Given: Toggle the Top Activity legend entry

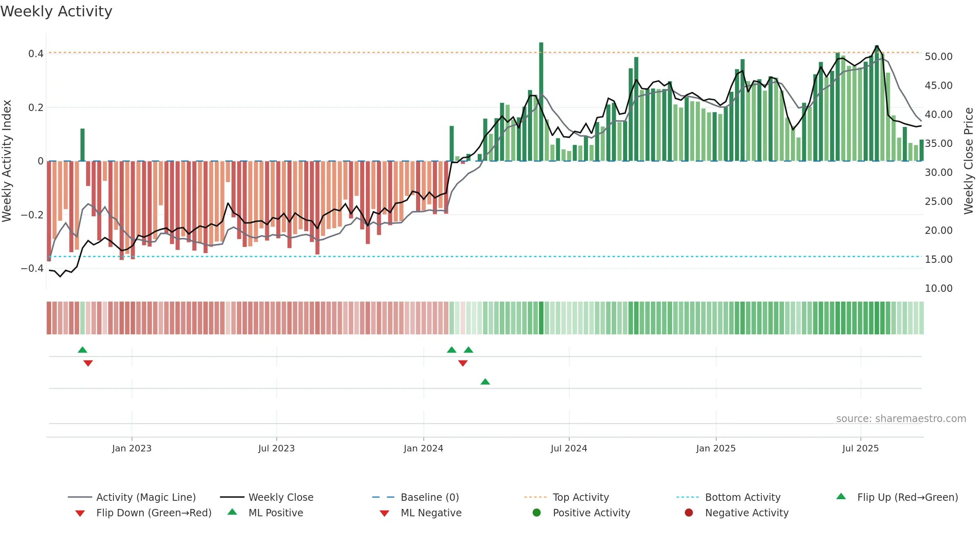Looking at the screenshot, I should click(x=566, y=497).
